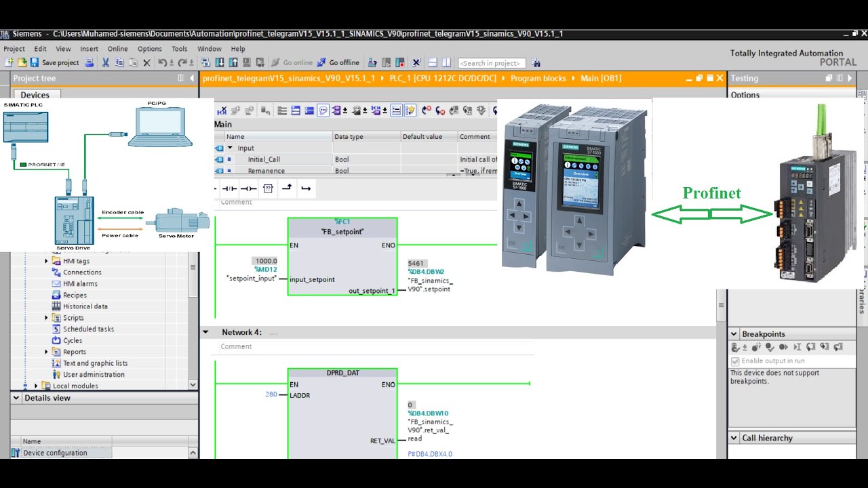This screenshot has height=488, width=868.
Task: Select Recipes in the project tree
Action: [75, 296]
